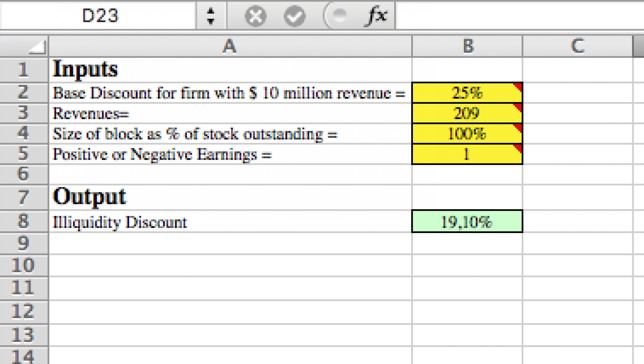The height and width of the screenshot is (364, 644).
Task: Click the red comment marker in cell B2
Action: (518, 87)
